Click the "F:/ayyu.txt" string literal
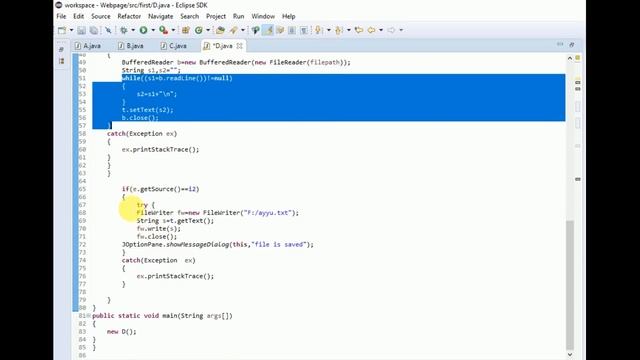Image resolution: width=640 pixels, height=360 pixels. pos(267,213)
